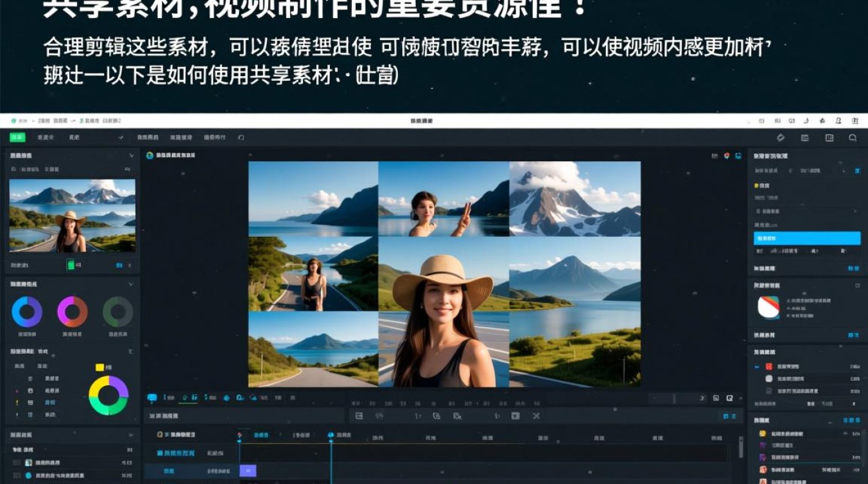Toggle the panel layout icon in top-right toolbar
868x484 pixels.
[829, 137]
